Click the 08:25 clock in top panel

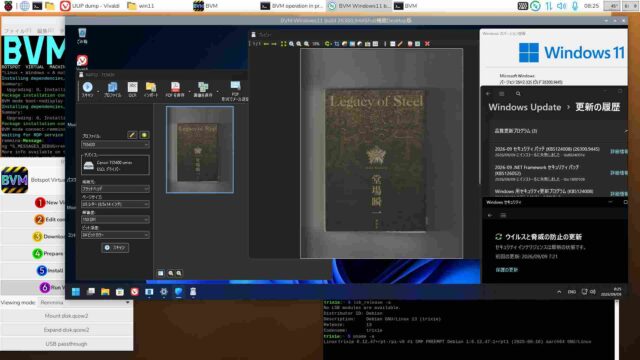tap(591, 6)
